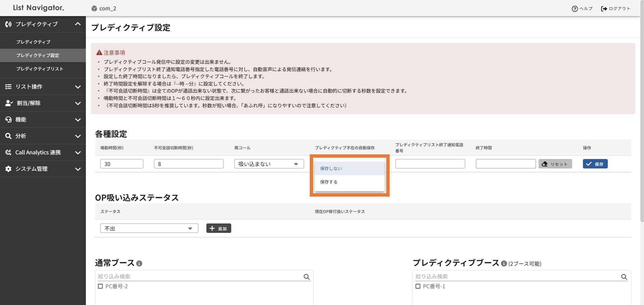This screenshot has height=305, width=644.
Task: Click the help question mark icon
Action: (x=575, y=9)
